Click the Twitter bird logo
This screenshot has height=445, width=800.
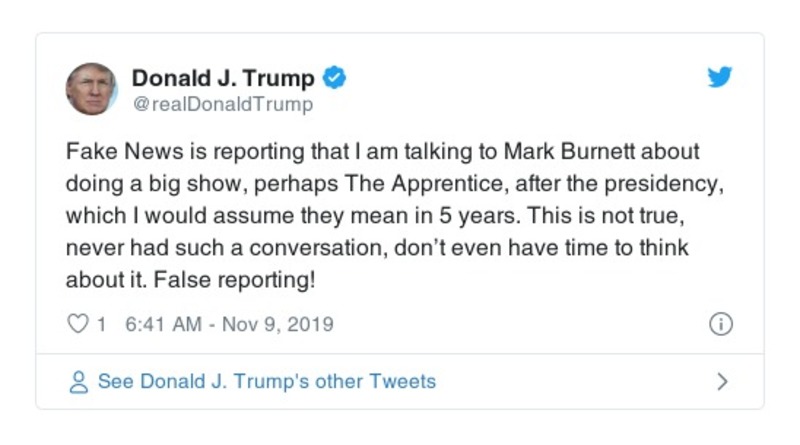[720, 77]
